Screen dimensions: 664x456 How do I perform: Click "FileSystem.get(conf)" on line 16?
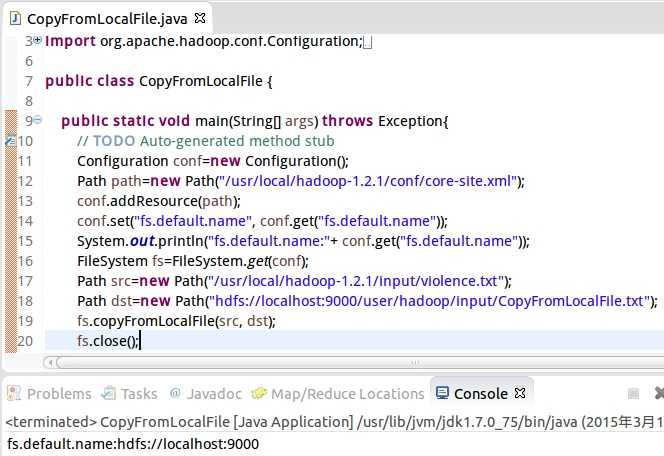(x=238, y=261)
